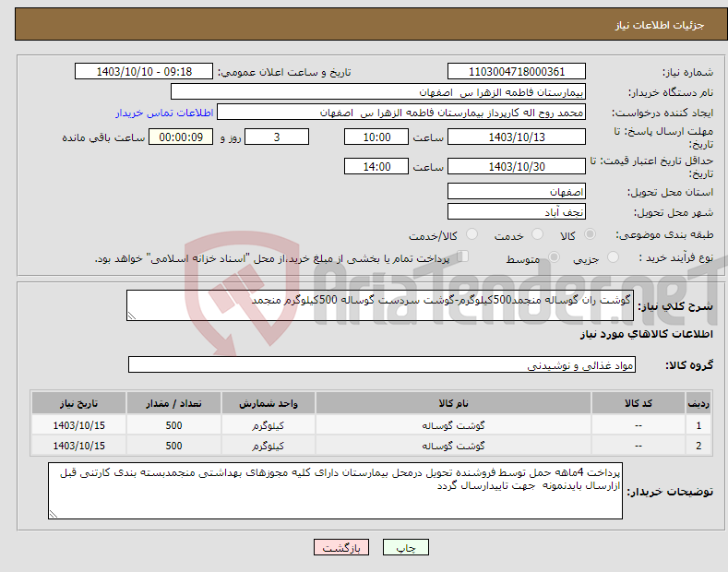Click the goods group field مواد غذائی و نوشیدنی
728x572 pixels.
[382, 365]
